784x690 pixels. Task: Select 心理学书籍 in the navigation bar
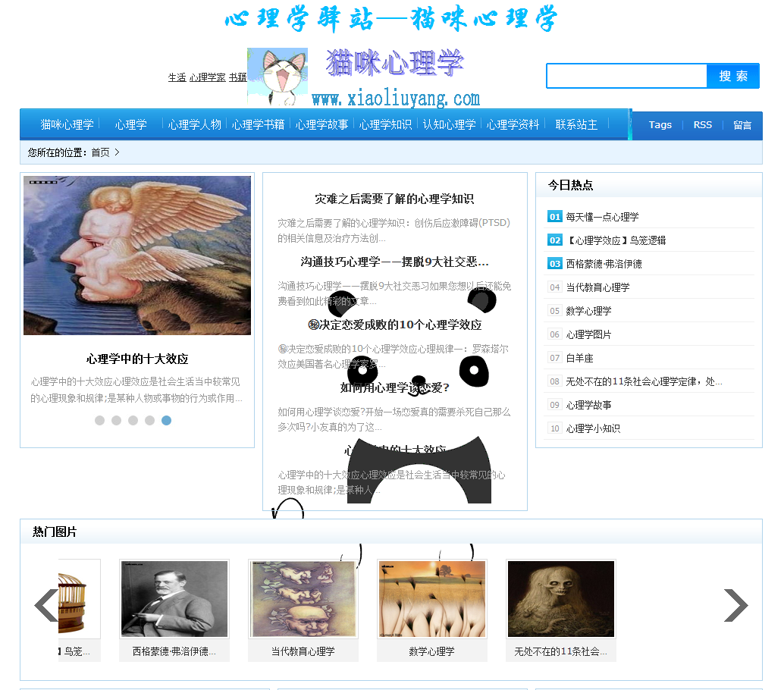coord(258,124)
